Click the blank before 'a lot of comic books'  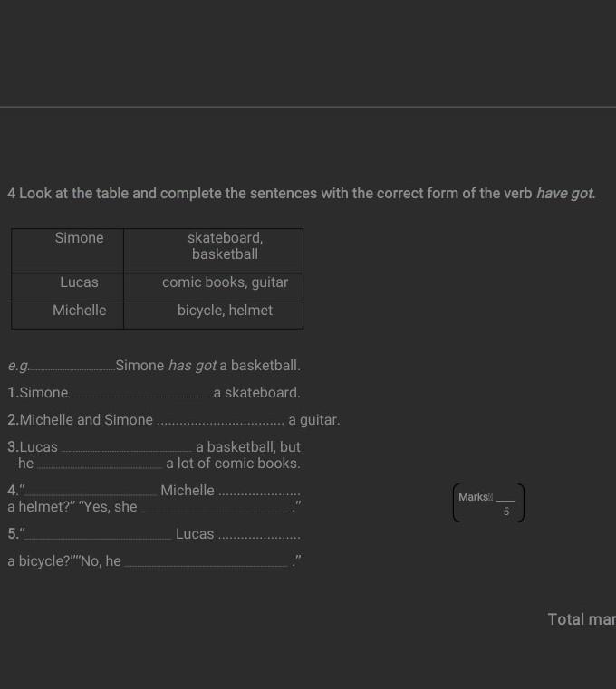pyautogui.click(x=100, y=465)
